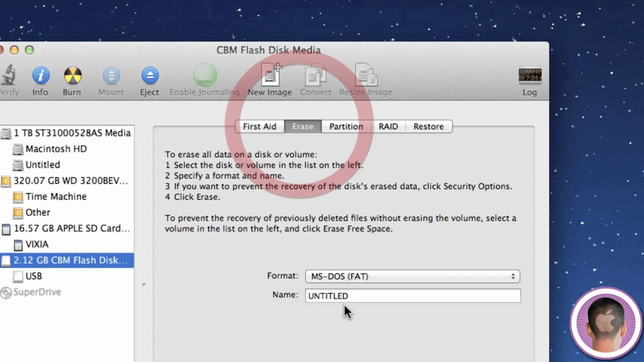Open the RAID tab
The image size is (644, 362).
387,126
